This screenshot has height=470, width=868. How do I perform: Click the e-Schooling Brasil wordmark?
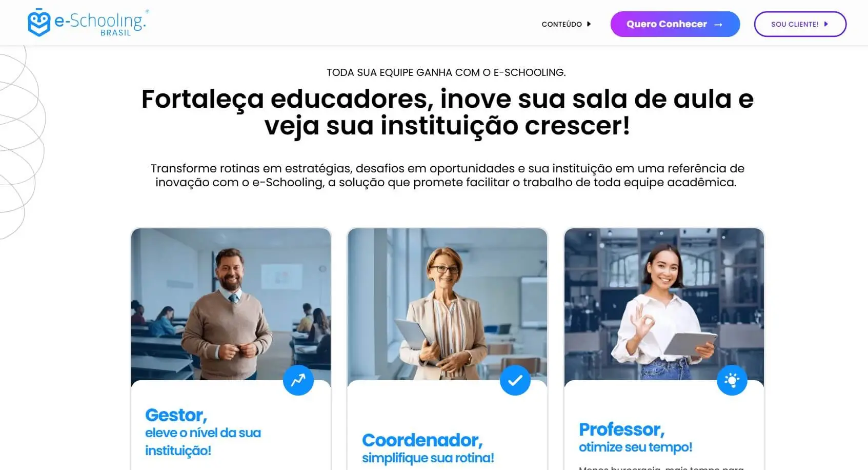click(x=100, y=24)
